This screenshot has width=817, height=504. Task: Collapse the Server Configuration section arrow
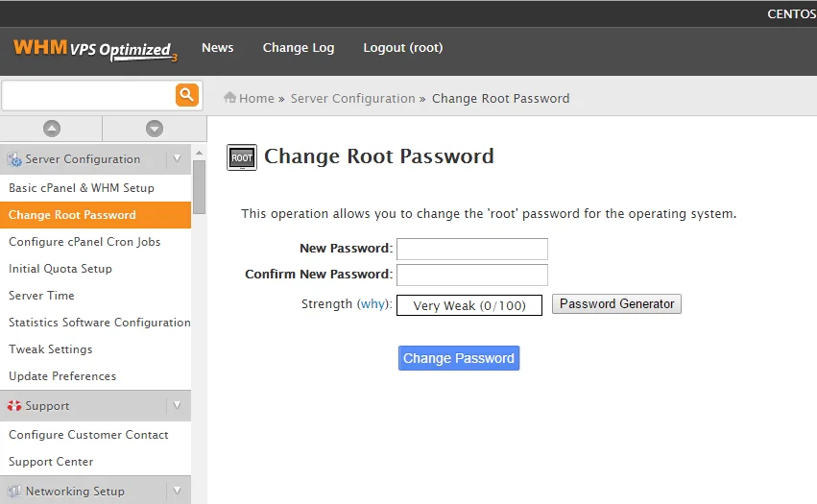pos(177,159)
